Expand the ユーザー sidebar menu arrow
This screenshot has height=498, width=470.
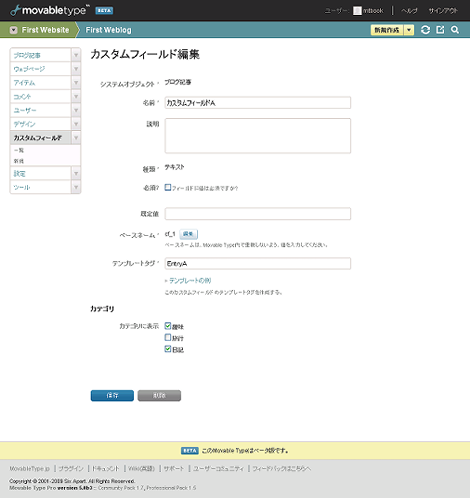(76, 110)
